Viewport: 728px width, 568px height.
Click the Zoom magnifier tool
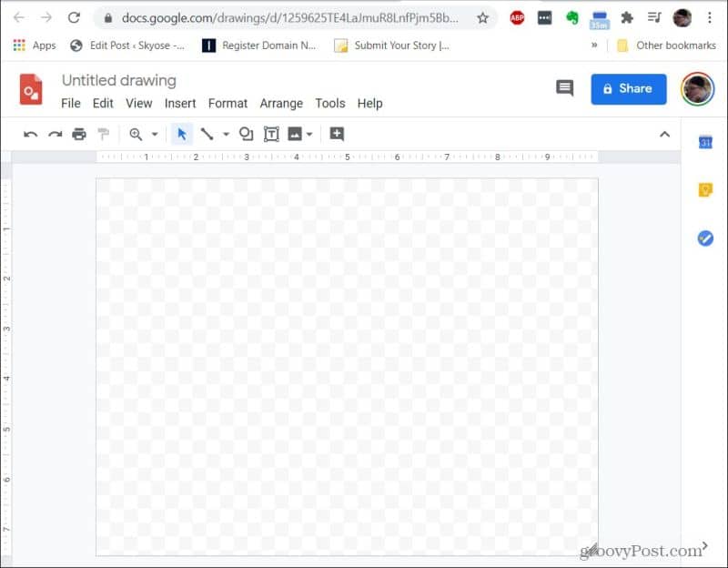[x=136, y=134]
